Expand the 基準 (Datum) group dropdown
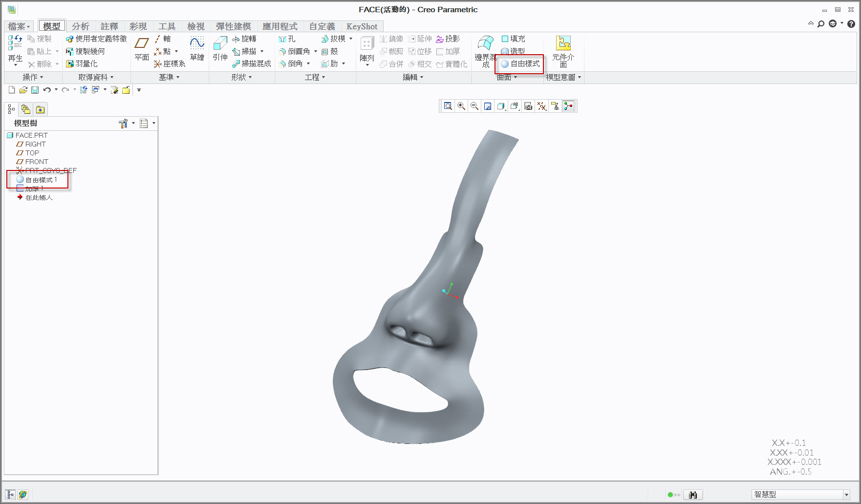The width and height of the screenshot is (861, 504). [169, 77]
